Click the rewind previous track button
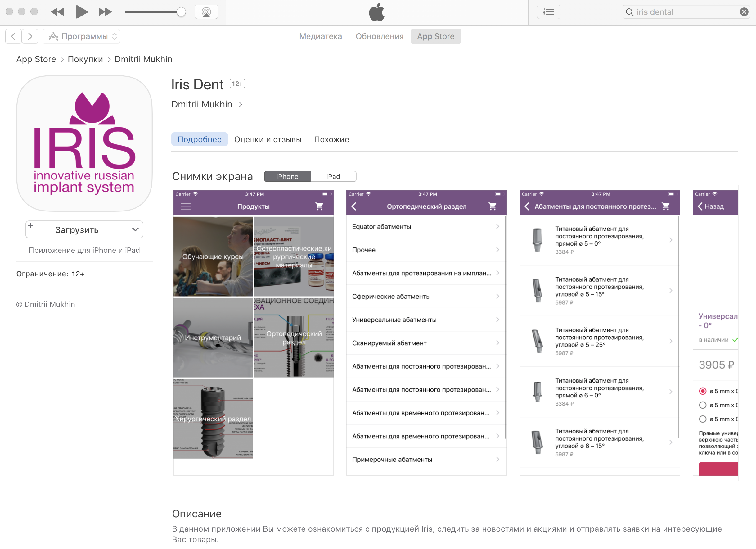Screen dimensions: 756x549 (57, 12)
